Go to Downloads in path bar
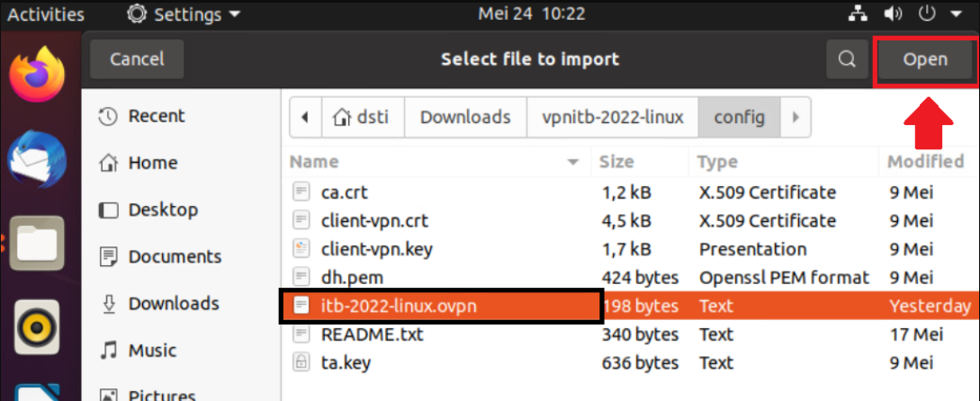This screenshot has height=401, width=980. [x=465, y=117]
